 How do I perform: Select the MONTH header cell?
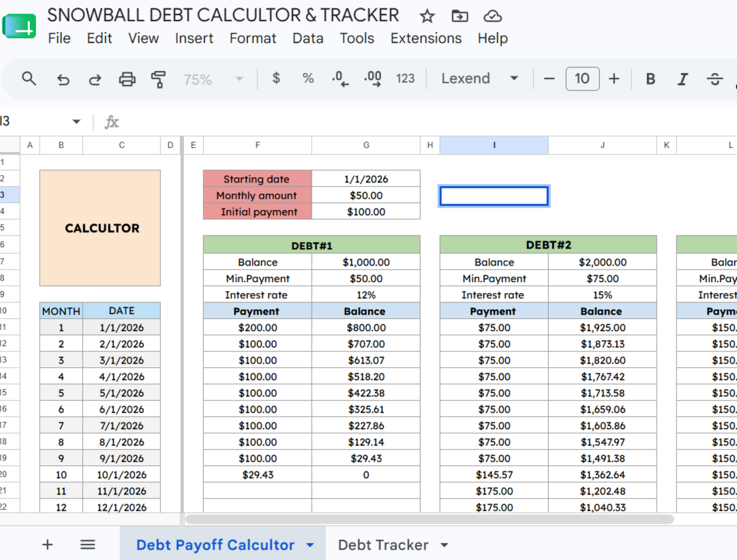tap(61, 311)
